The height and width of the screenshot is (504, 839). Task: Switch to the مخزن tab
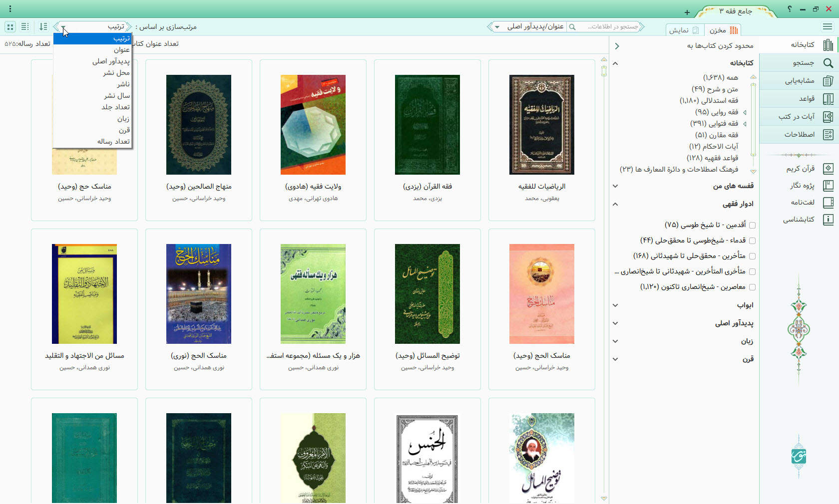(x=723, y=30)
